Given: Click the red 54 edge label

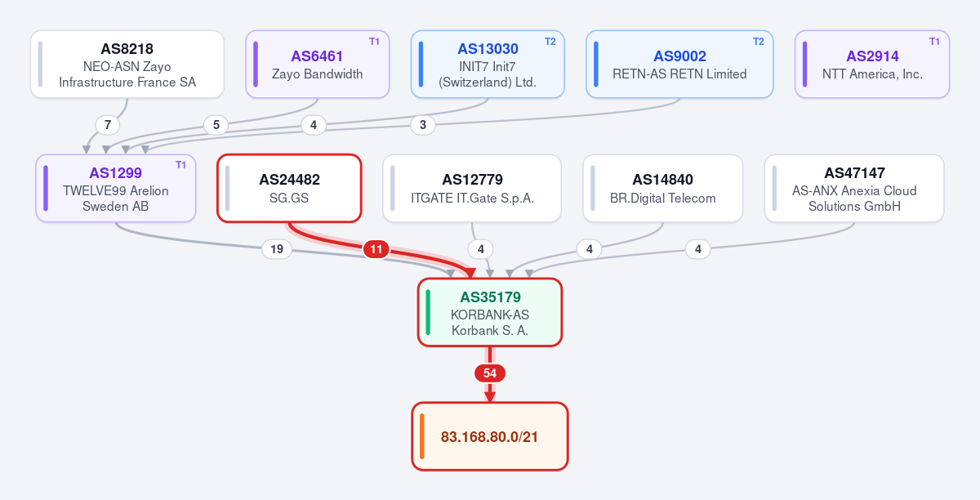Looking at the screenshot, I should 490,373.
